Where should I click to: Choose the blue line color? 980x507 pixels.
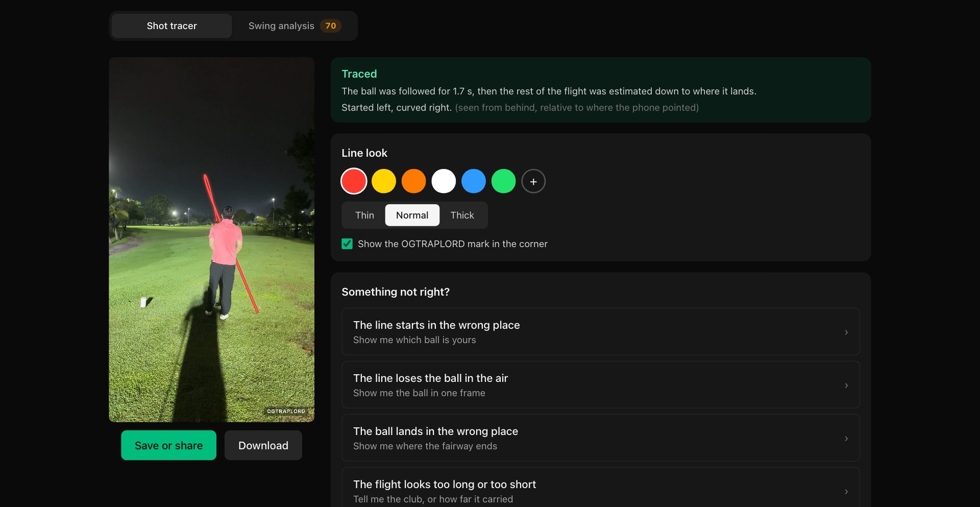[474, 181]
